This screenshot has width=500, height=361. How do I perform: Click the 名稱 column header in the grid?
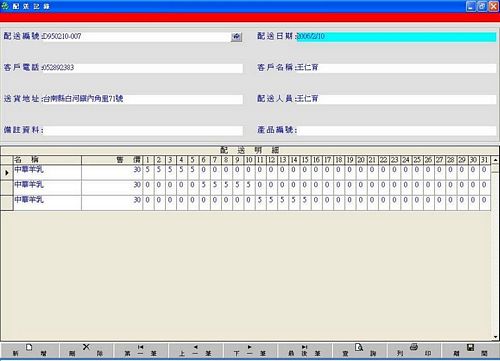pos(47,160)
